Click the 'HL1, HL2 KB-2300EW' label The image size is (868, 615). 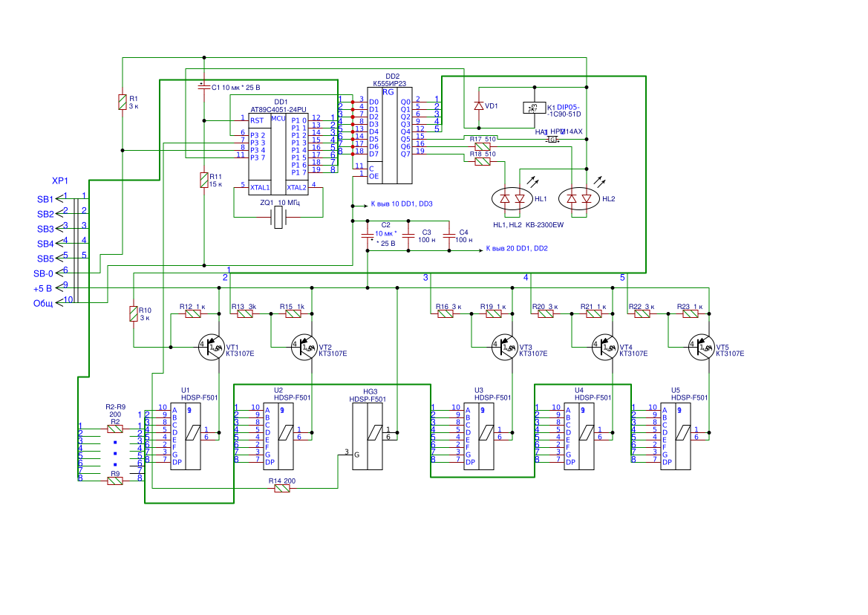tap(528, 225)
